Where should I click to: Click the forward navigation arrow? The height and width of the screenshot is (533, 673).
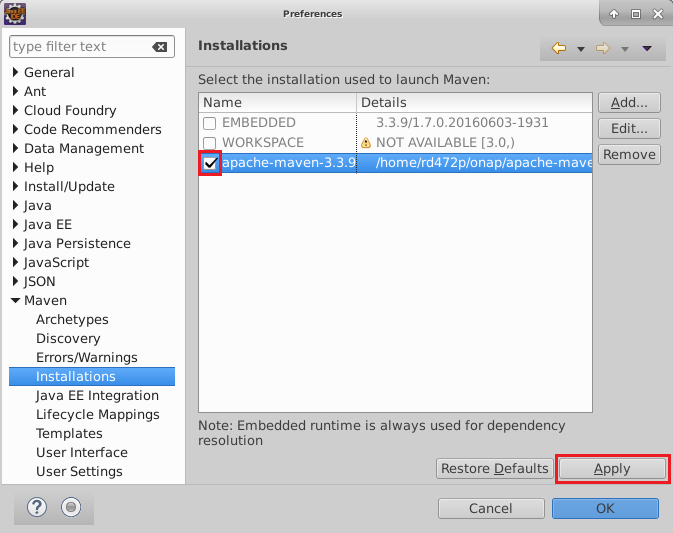click(603, 48)
